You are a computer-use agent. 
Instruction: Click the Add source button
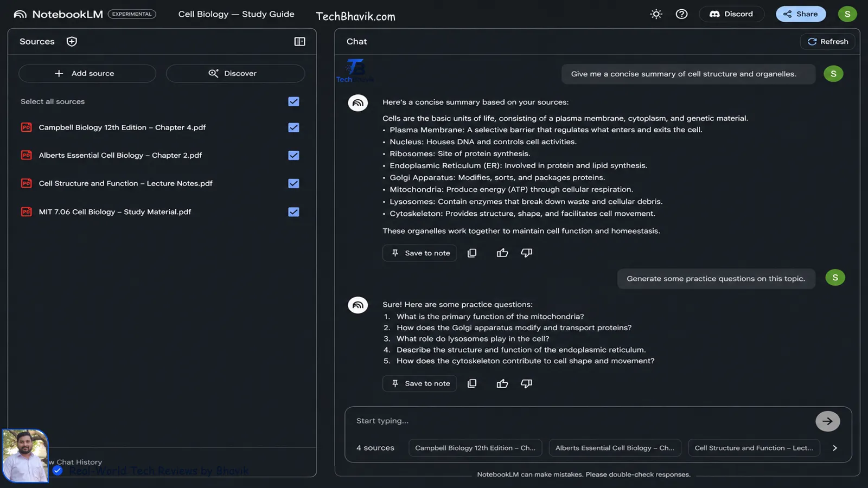click(x=87, y=73)
